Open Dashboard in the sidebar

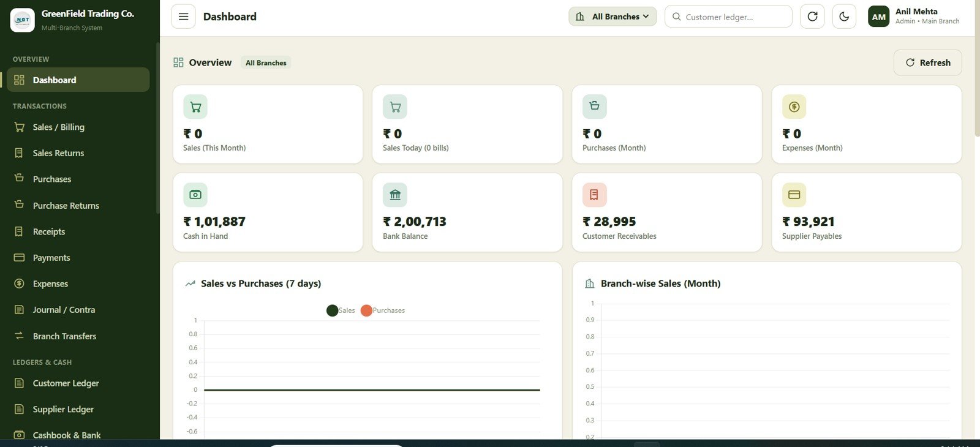pos(78,80)
